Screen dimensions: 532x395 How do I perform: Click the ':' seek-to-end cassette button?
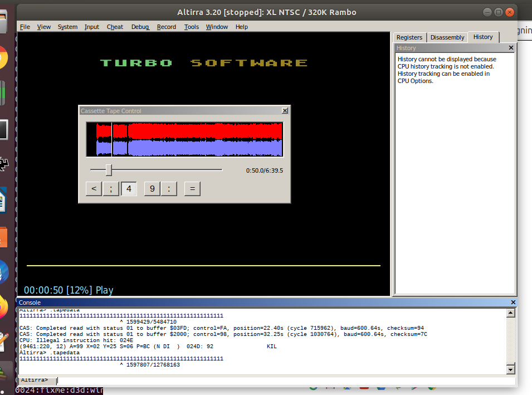pos(169,189)
